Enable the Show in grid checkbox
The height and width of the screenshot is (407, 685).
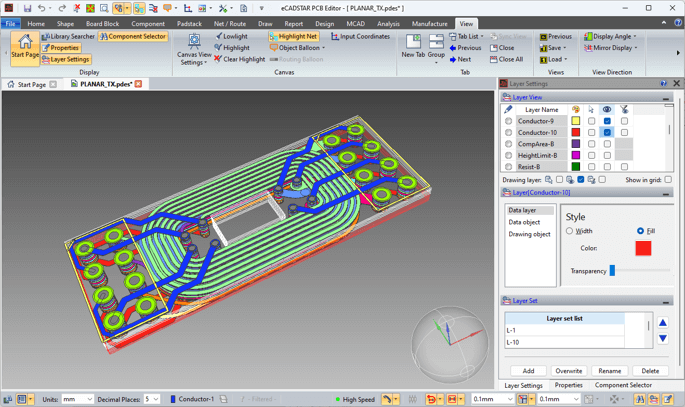pyautogui.click(x=669, y=180)
